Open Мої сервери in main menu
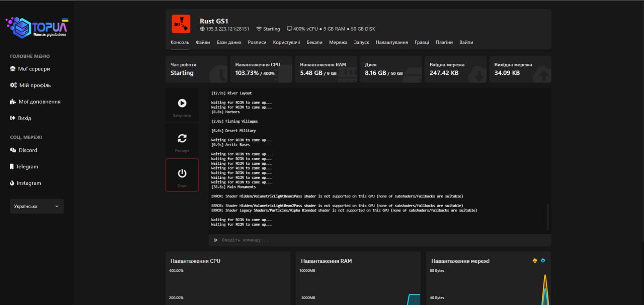 click(34, 69)
